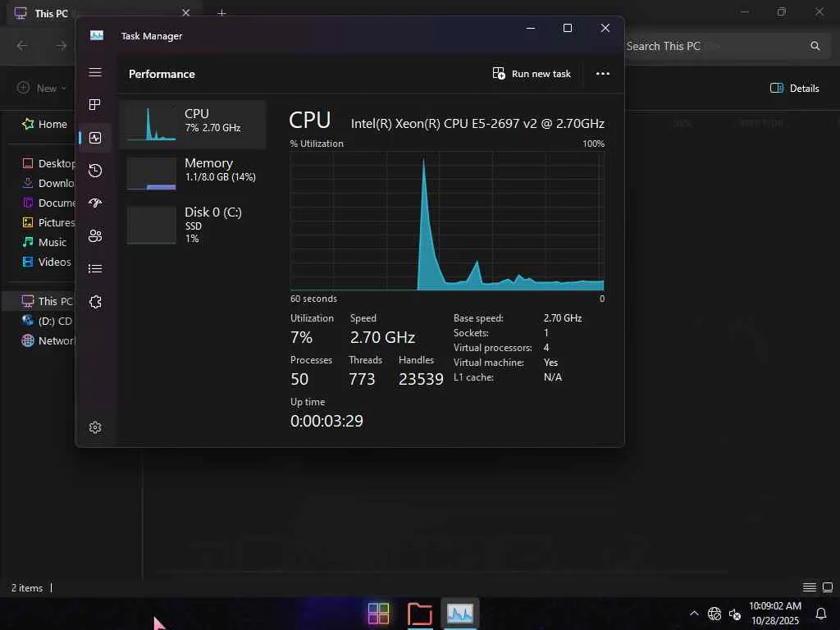Open Home in File Explorer sidebar
The width and height of the screenshot is (840, 630).
point(45,125)
